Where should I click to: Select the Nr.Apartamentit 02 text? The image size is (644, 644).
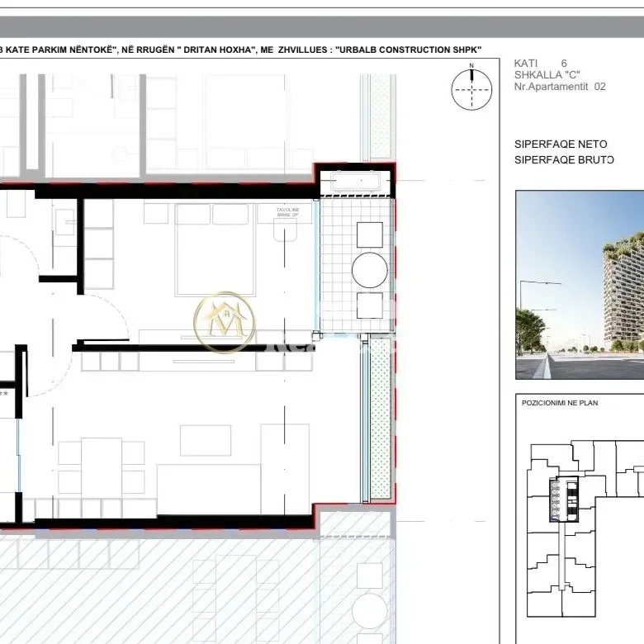559,87
